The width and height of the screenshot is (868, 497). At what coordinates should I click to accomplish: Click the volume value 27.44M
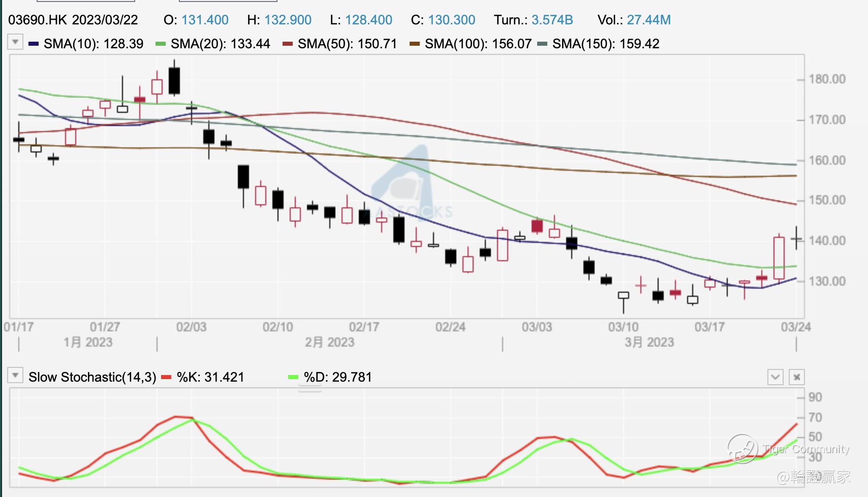(649, 20)
